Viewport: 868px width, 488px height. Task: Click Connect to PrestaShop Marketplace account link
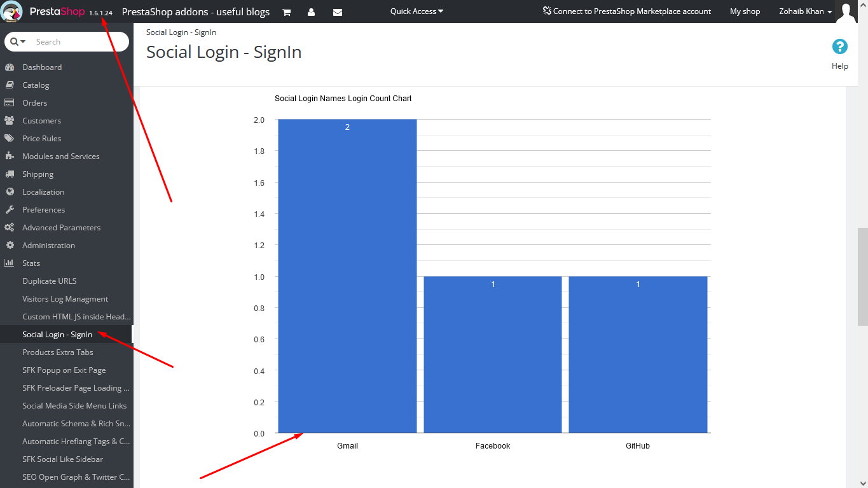pos(627,11)
